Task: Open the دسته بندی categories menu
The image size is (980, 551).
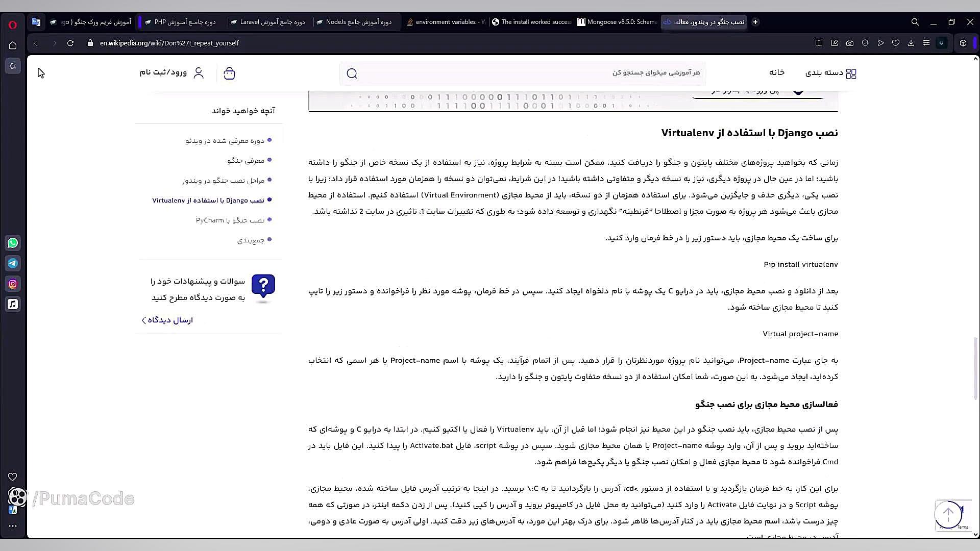Action: tap(831, 73)
